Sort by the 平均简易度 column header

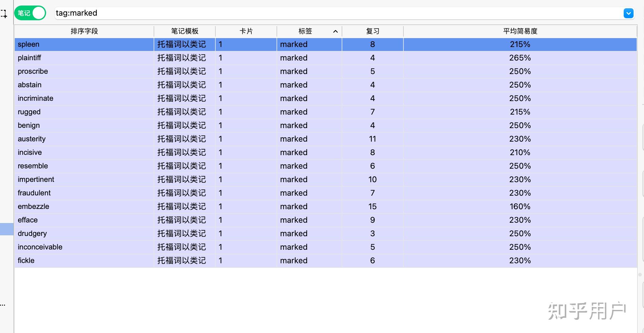pyautogui.click(x=519, y=31)
